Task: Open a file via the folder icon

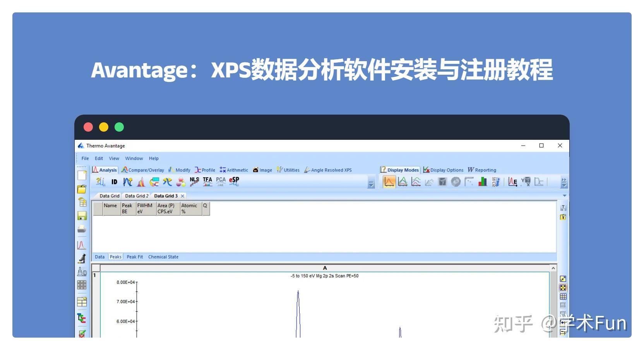Action: (x=82, y=189)
